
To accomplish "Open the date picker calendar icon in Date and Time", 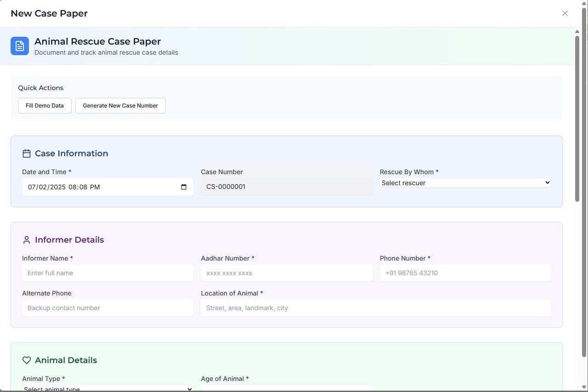I will [x=184, y=187].
